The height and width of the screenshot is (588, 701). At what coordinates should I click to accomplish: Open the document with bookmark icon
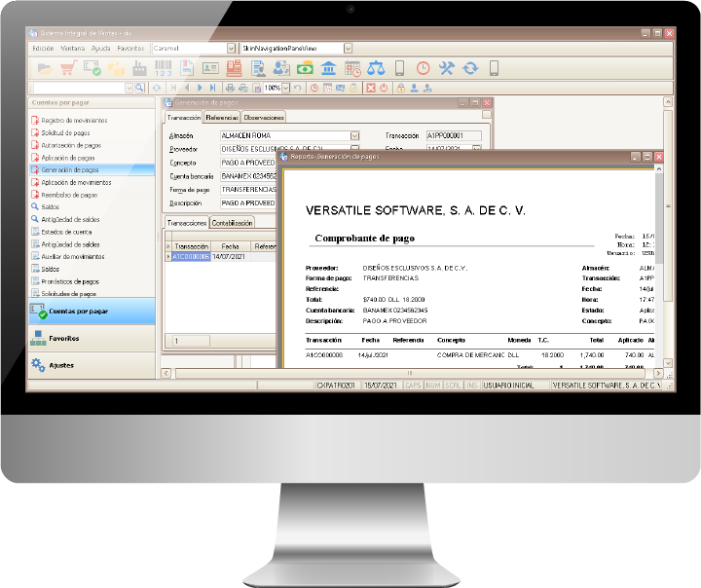pyautogui.click(x=187, y=68)
